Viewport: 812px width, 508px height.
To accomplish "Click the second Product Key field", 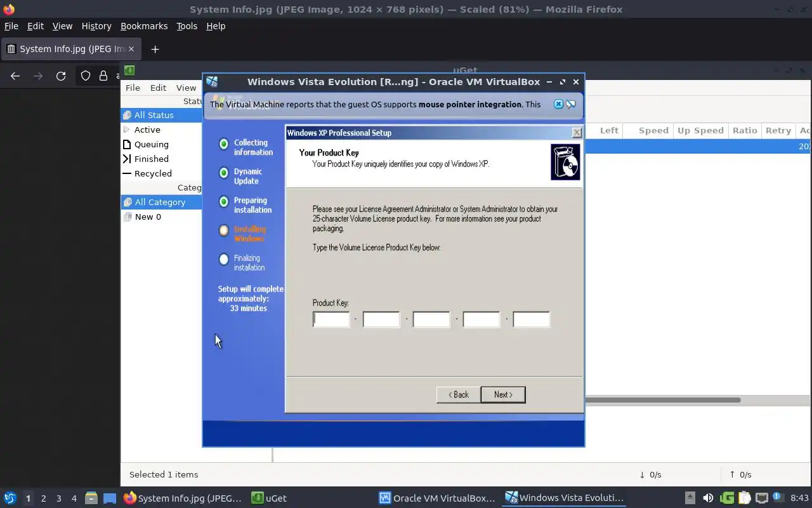I will point(381,319).
